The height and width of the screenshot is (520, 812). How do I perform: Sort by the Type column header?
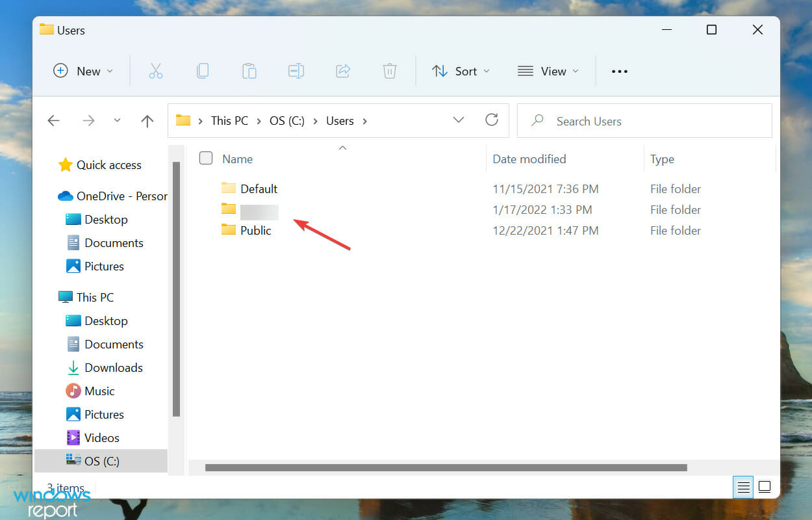pos(662,159)
